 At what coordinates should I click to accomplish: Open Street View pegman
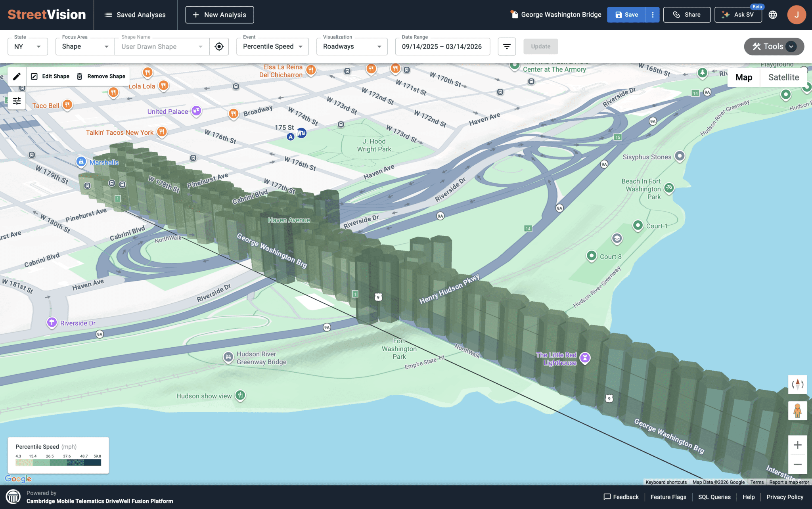(797, 411)
